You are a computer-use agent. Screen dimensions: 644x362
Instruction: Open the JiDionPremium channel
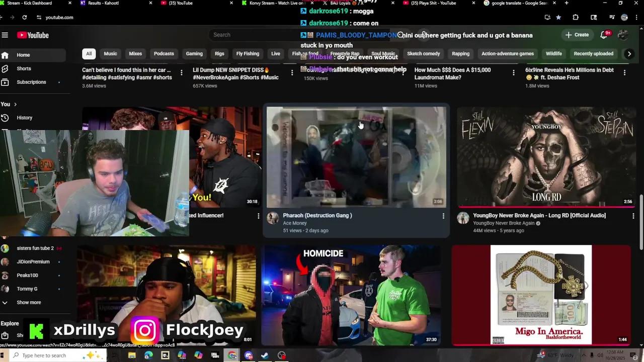(33, 262)
